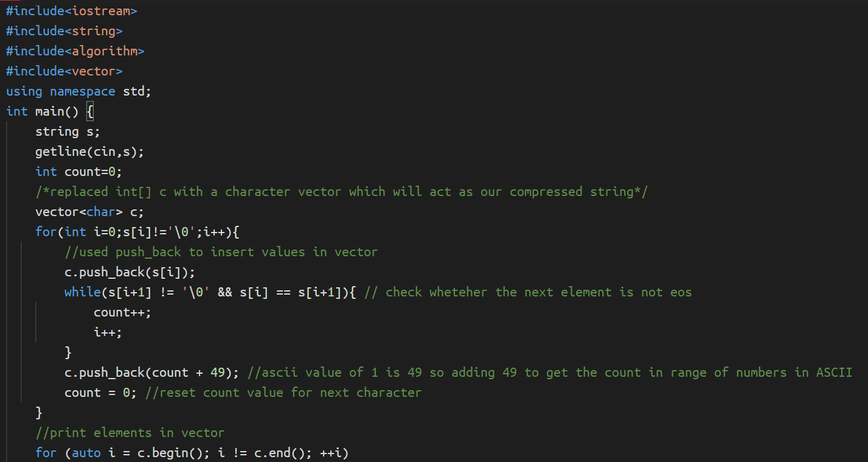Click the reset count value comment
This screenshot has height=462, width=868.
tap(283, 393)
